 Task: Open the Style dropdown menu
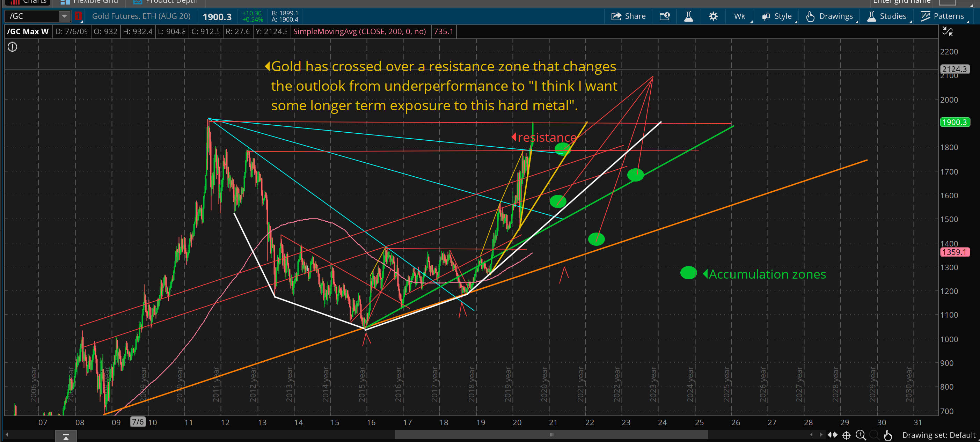[x=777, y=16]
